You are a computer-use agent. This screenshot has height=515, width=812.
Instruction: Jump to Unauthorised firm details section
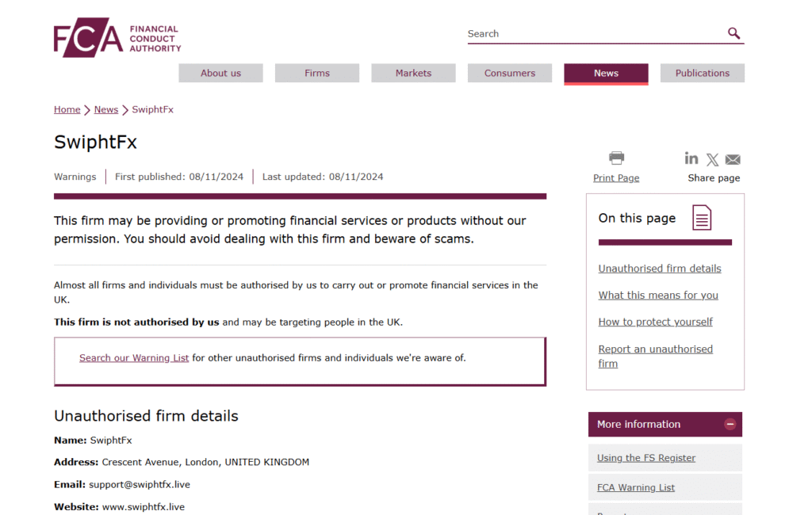[660, 269]
